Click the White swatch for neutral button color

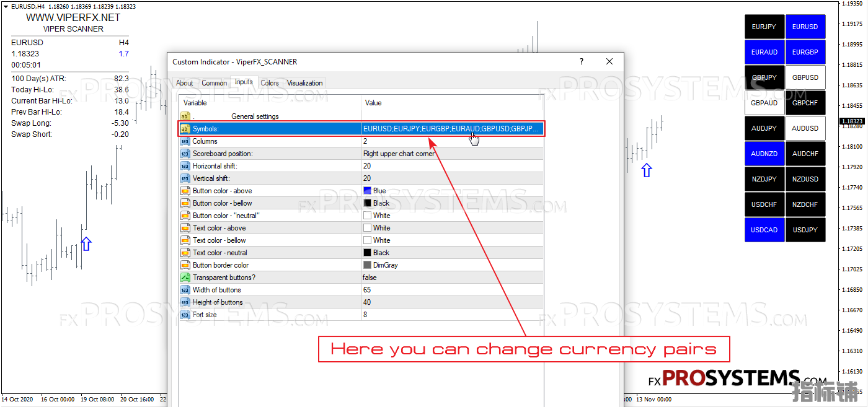point(367,216)
